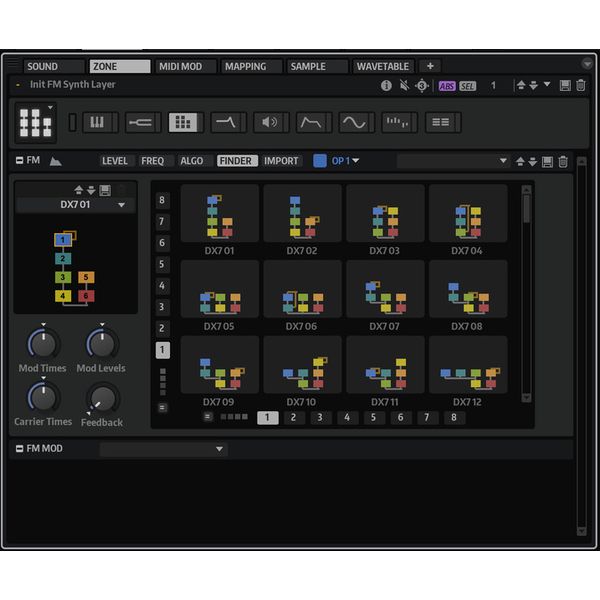600x600 pixels.
Task: Collapse the FM MOD section
Action: [x=19, y=449]
